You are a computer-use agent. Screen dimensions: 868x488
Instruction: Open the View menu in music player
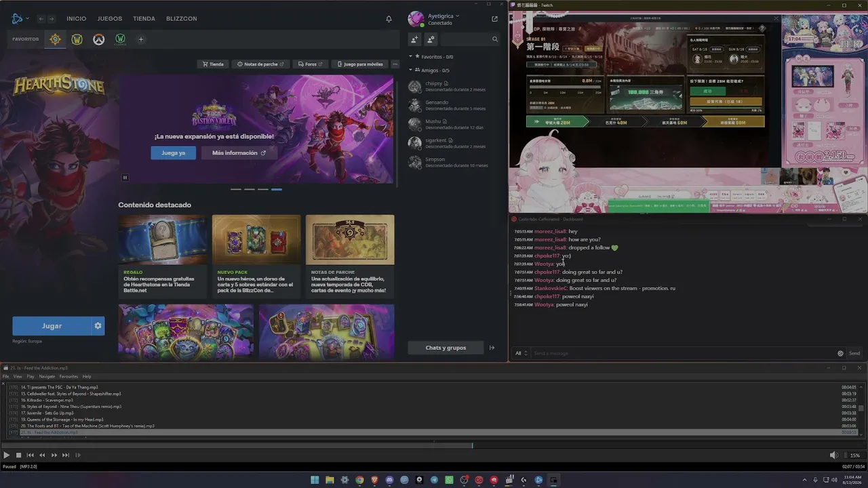point(18,376)
